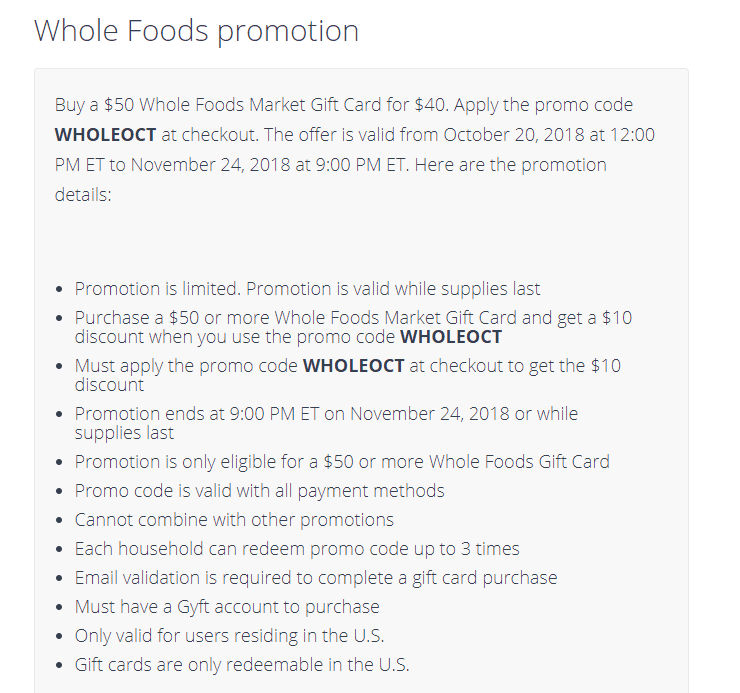
Task: Click "Promotion is only eligible" bullet
Action: pos(342,462)
